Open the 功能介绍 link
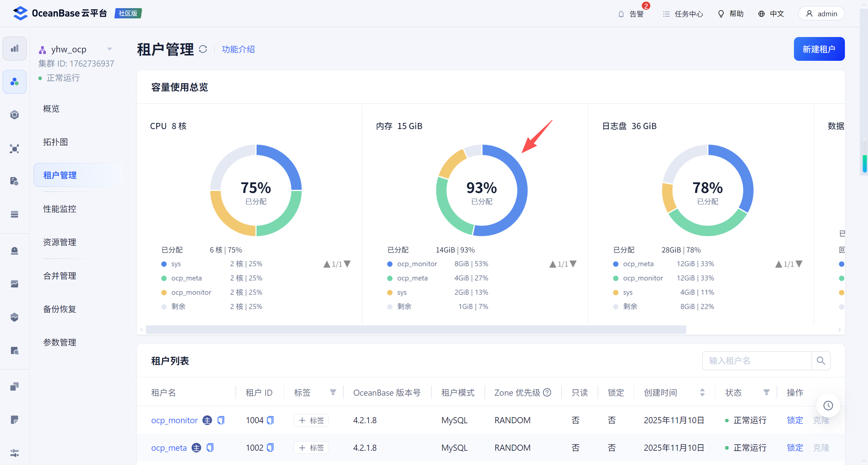The width and height of the screenshot is (868, 465). (x=238, y=49)
